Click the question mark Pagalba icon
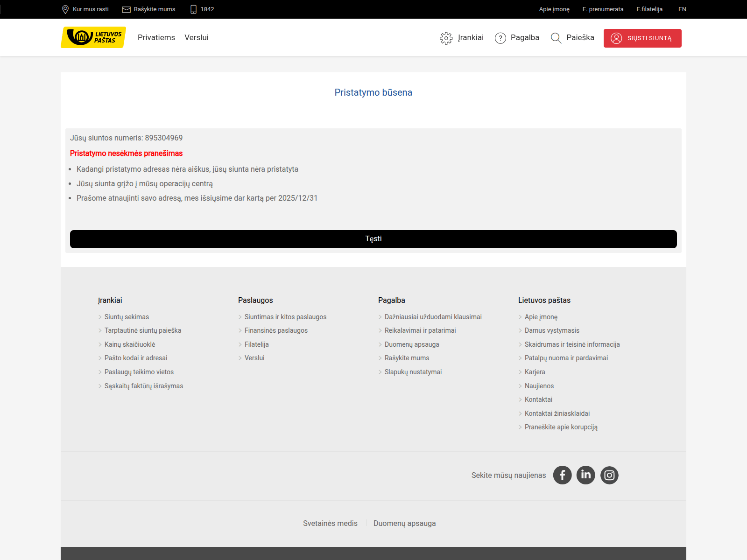747x560 pixels. point(500,38)
